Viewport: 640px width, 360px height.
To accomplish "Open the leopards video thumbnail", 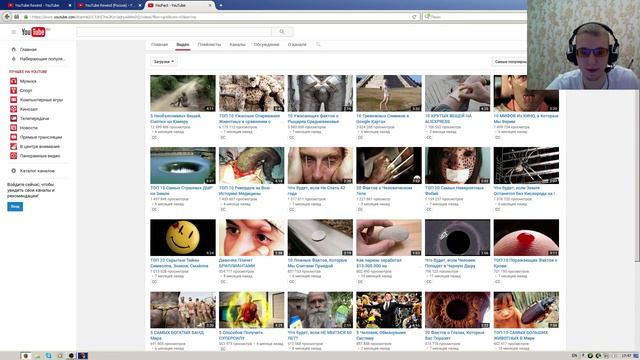I will click(251, 93).
